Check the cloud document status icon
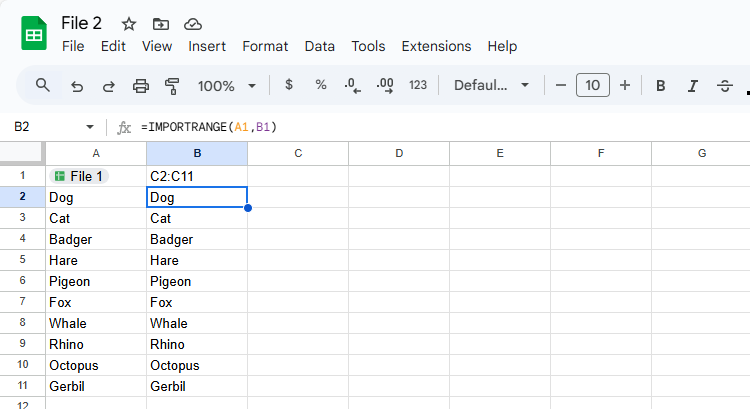The height and width of the screenshot is (409, 750). 193,24
